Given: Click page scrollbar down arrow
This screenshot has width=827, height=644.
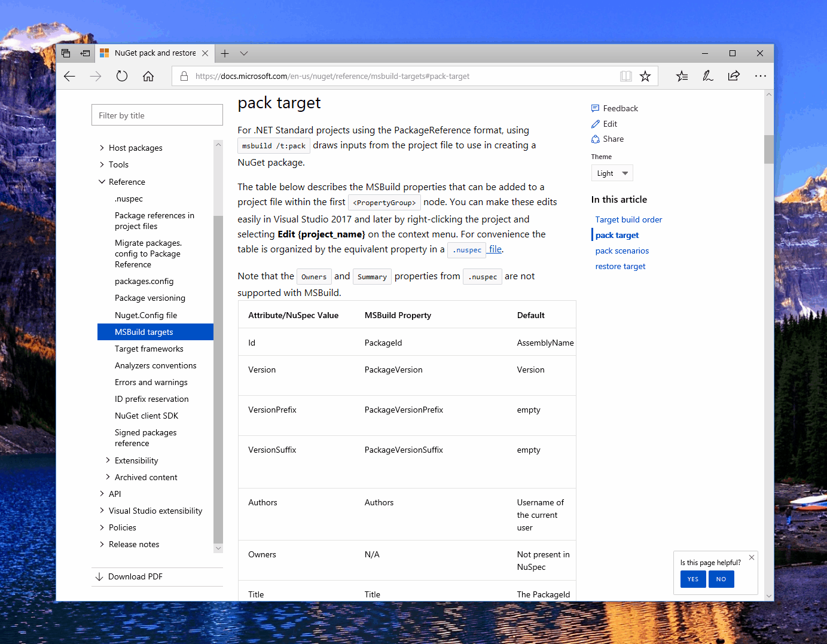Looking at the screenshot, I should 769,596.
